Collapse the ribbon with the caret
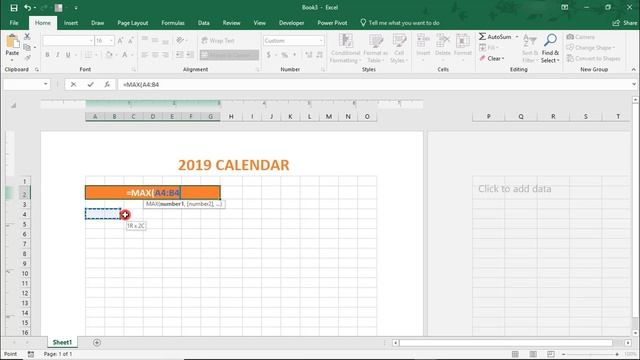This screenshot has height=360, width=640. [x=633, y=69]
